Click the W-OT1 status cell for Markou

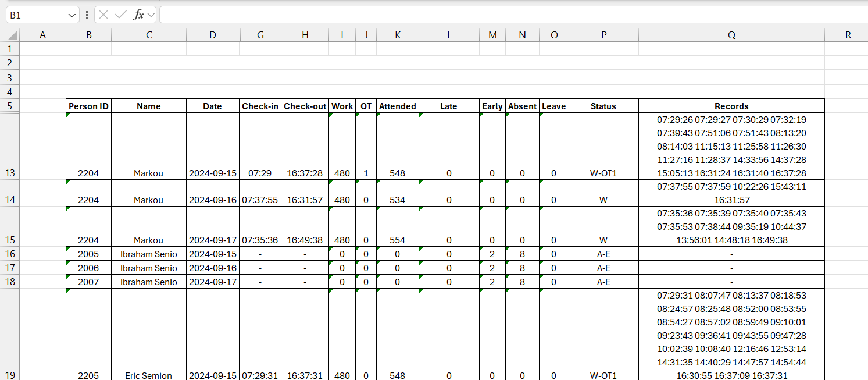603,173
